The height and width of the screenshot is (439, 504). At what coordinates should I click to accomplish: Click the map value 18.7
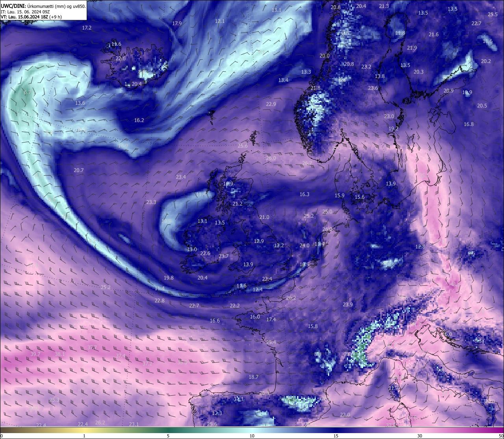[254, 377]
